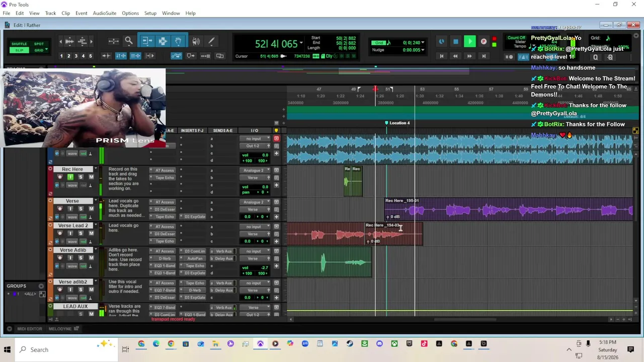Choose the Selector tool
The image size is (644, 362).
[163, 41]
